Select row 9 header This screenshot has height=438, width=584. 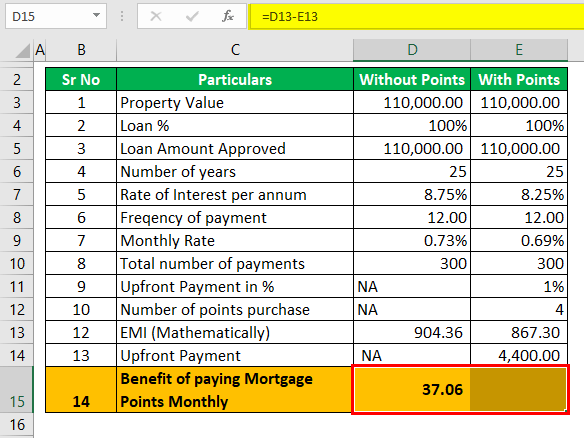[x=17, y=241]
